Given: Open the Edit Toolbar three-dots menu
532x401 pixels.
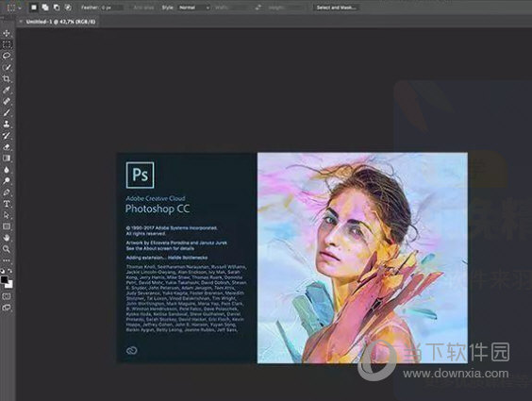Looking at the screenshot, I should click(x=6, y=260).
